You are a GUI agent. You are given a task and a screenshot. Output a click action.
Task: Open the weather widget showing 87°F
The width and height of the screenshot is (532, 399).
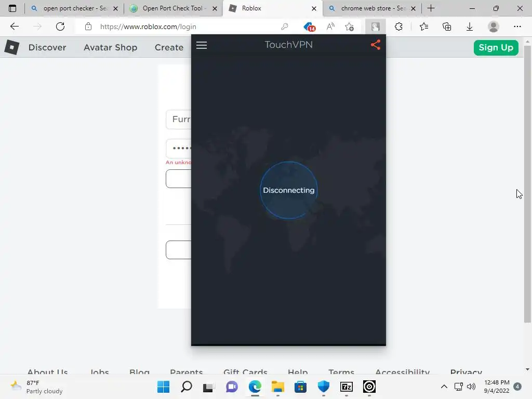click(x=37, y=387)
